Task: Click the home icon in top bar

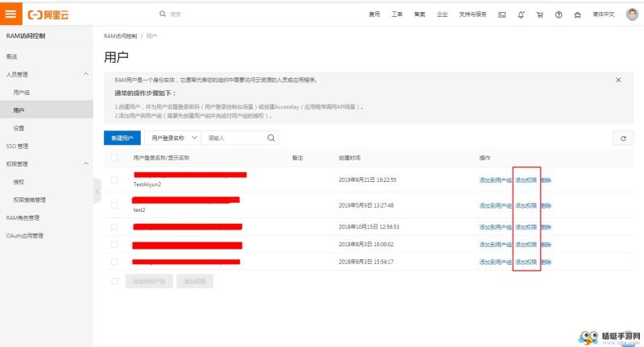Action: tap(577, 14)
